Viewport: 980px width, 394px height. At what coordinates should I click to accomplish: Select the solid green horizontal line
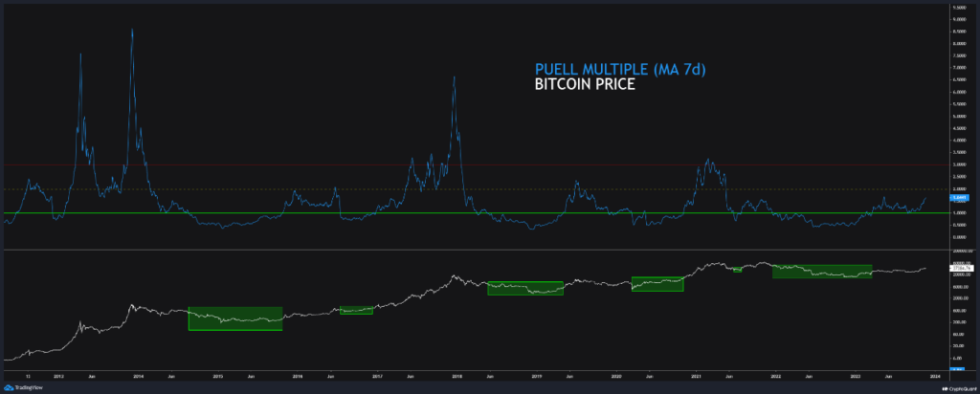point(475,213)
